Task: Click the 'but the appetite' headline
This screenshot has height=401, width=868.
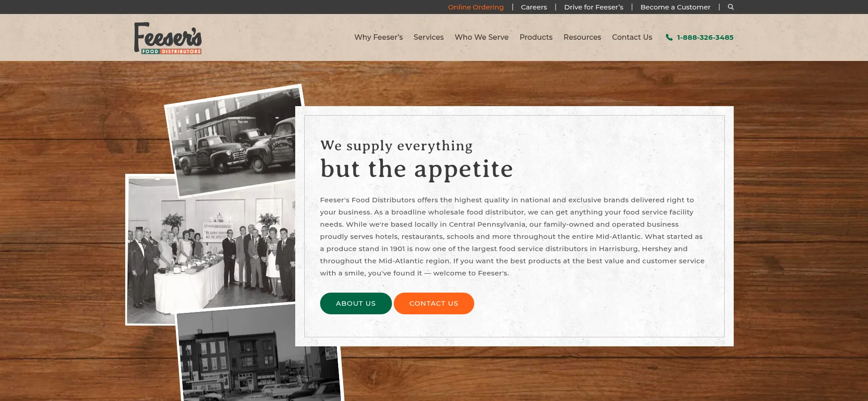Action: (417, 169)
